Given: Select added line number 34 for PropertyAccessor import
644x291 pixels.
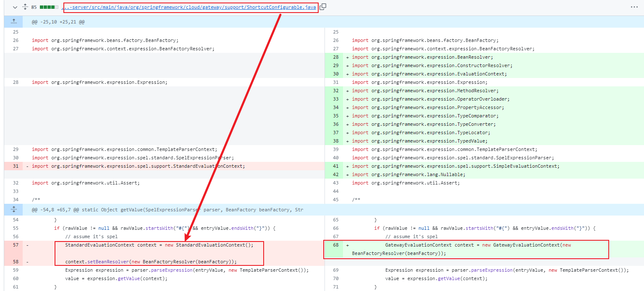Looking at the screenshot, I should [x=335, y=107].
